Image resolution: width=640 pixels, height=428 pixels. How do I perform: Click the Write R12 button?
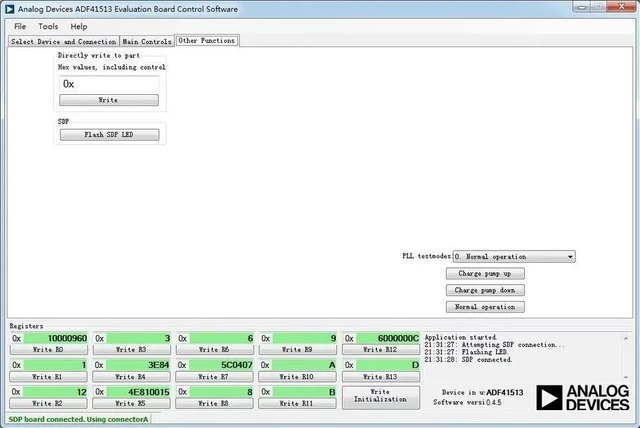(x=381, y=350)
